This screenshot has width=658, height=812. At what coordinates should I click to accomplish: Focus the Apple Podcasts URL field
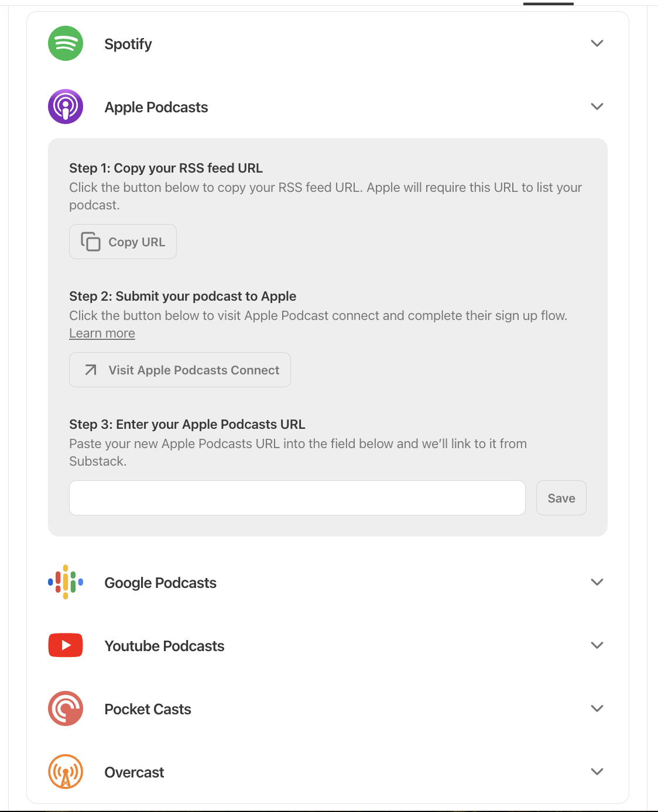(x=297, y=498)
